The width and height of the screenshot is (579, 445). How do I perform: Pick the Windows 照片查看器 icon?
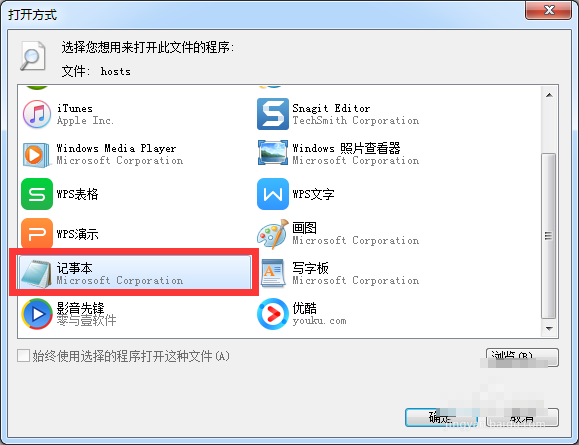click(273, 153)
